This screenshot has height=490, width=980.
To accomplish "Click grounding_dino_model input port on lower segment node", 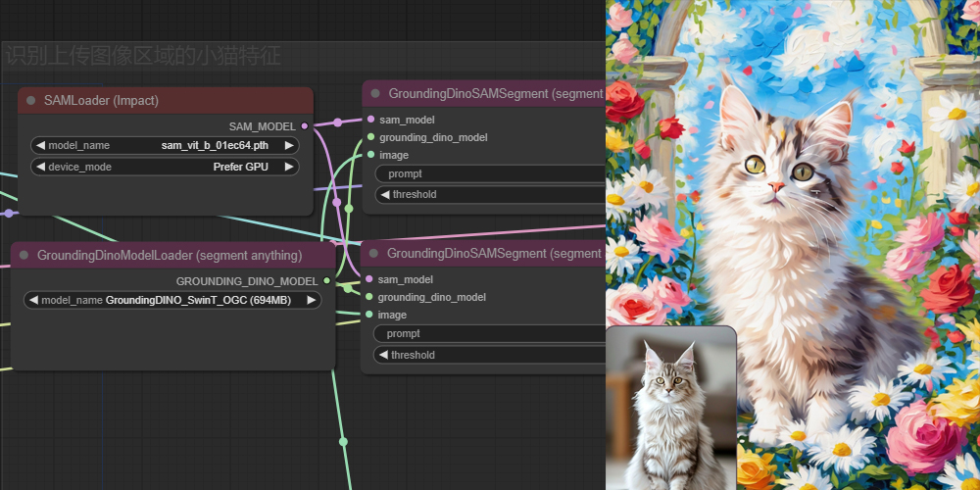I will click(369, 296).
